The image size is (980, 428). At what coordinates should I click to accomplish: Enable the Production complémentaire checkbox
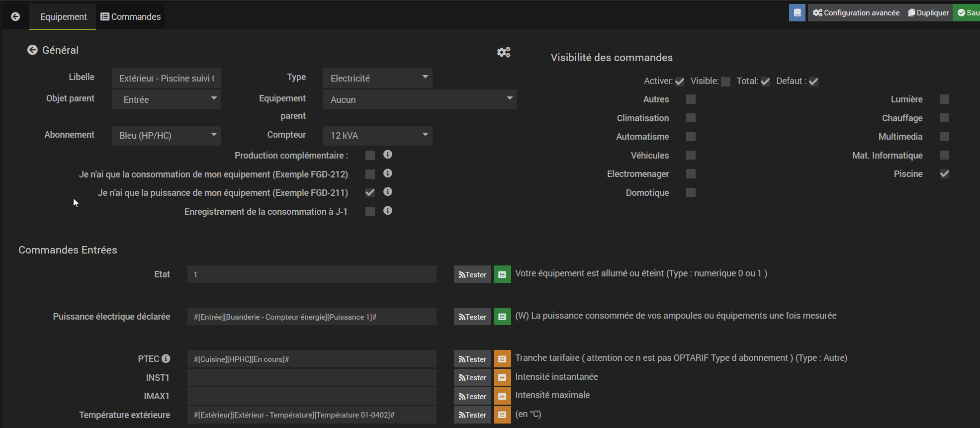370,156
